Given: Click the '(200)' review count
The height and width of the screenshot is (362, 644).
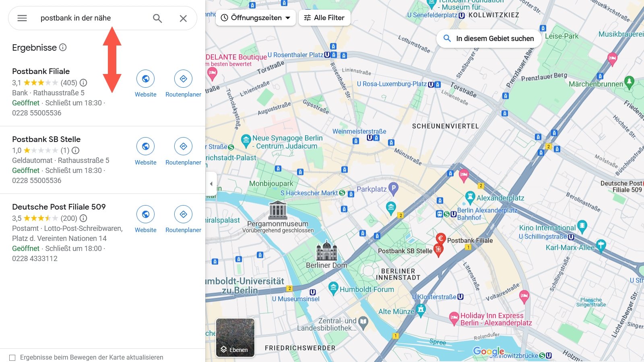Looking at the screenshot, I should [69, 218].
